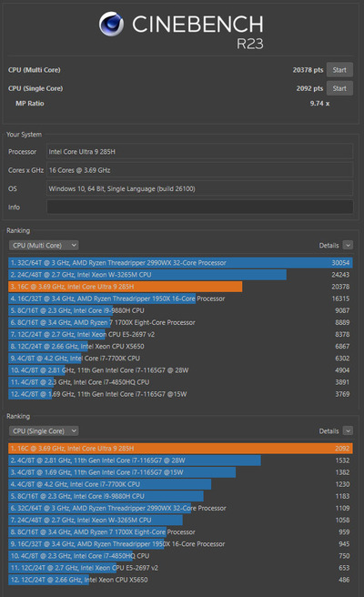Select Core i7-7700K single core entry 1230
The width and height of the screenshot is (364, 597).
coord(180,484)
